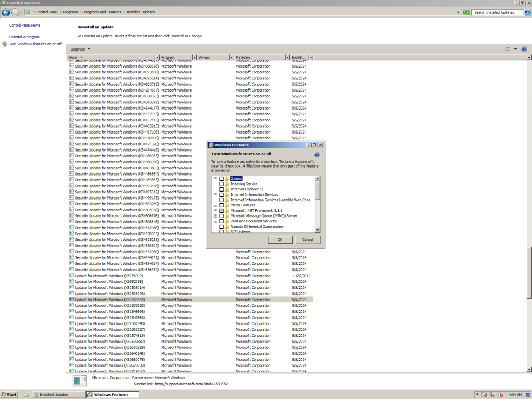The image size is (532, 399).
Task: Select Programs in the address breadcrumb
Action: tap(70, 12)
